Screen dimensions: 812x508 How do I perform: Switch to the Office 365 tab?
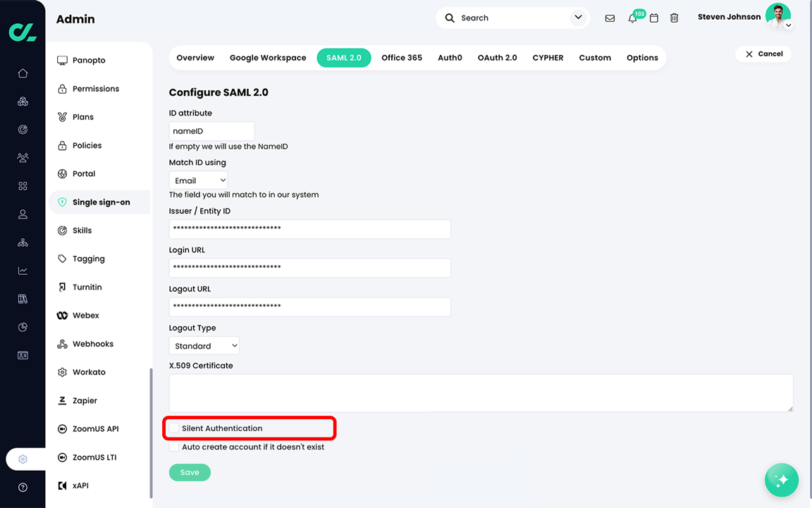coord(402,57)
